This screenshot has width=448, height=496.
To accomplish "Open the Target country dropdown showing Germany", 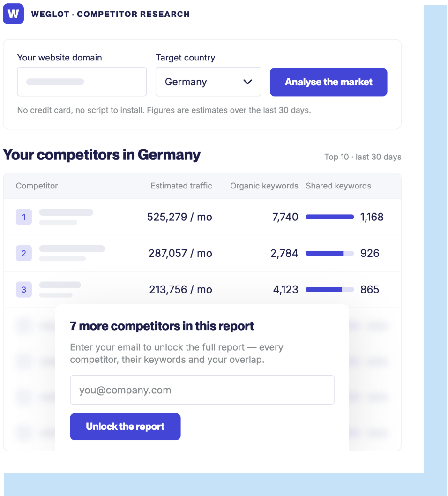I will click(x=209, y=82).
